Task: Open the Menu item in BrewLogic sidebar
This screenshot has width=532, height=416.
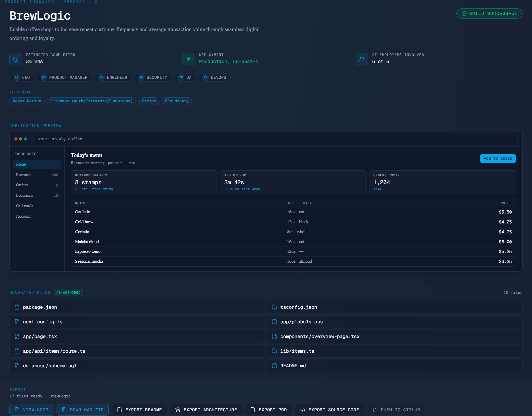Action: click(37, 164)
